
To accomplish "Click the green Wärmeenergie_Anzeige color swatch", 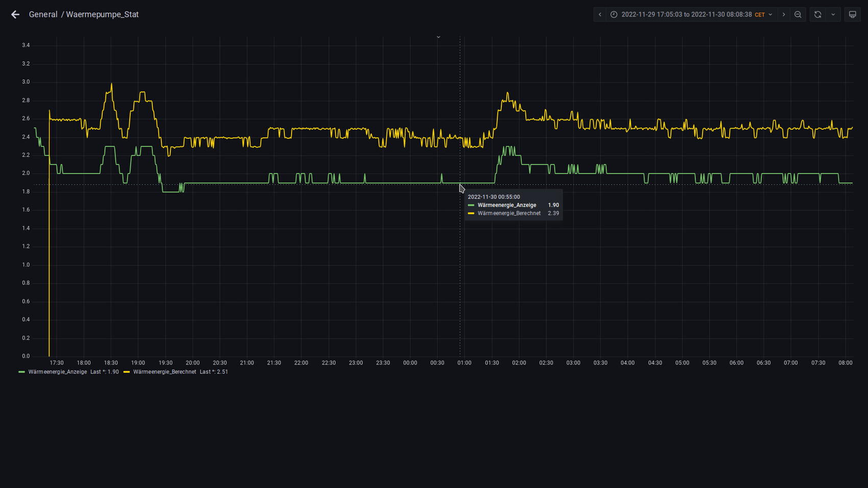I will (21, 372).
